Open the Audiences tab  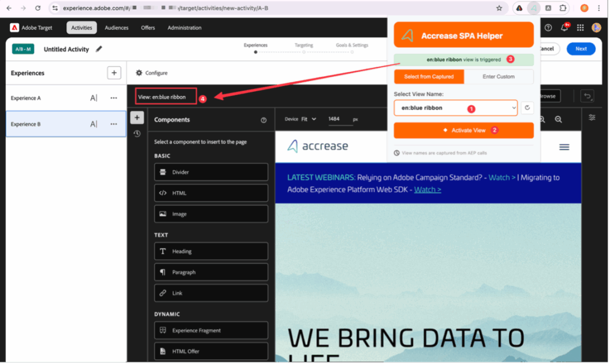click(116, 27)
